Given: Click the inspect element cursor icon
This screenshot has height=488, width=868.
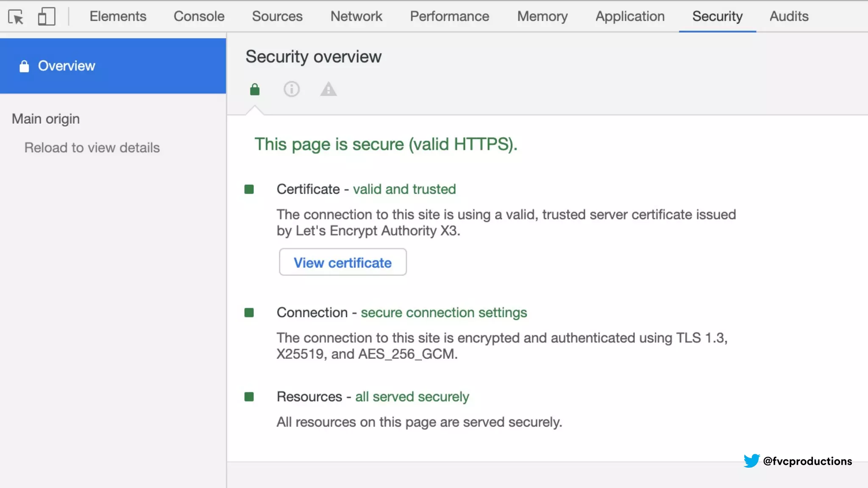Looking at the screenshot, I should (16, 17).
